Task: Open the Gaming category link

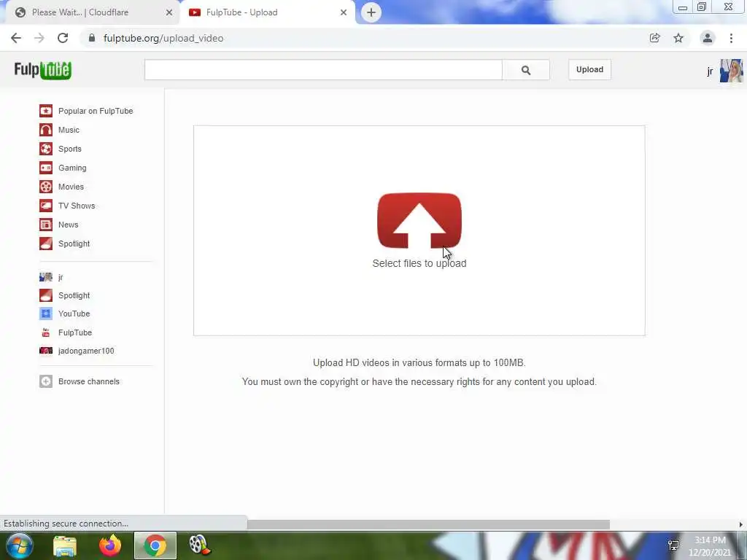Action: 72,168
